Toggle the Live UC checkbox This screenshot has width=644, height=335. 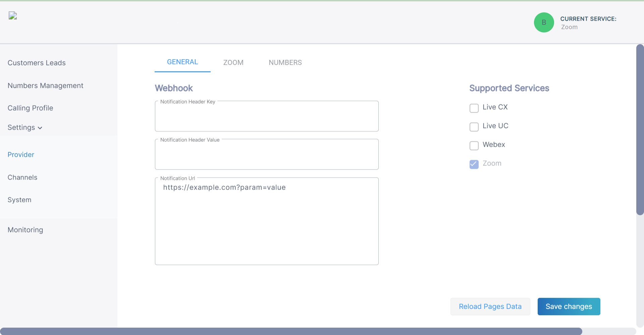click(474, 127)
